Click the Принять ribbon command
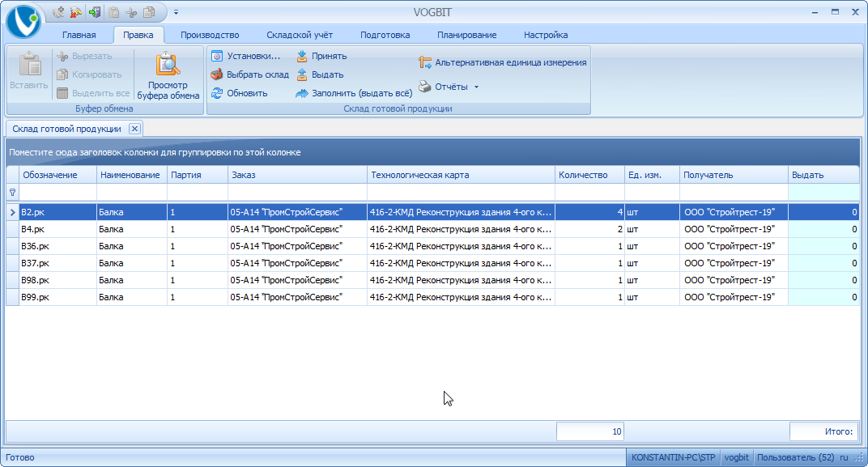The image size is (868, 467). pos(321,56)
